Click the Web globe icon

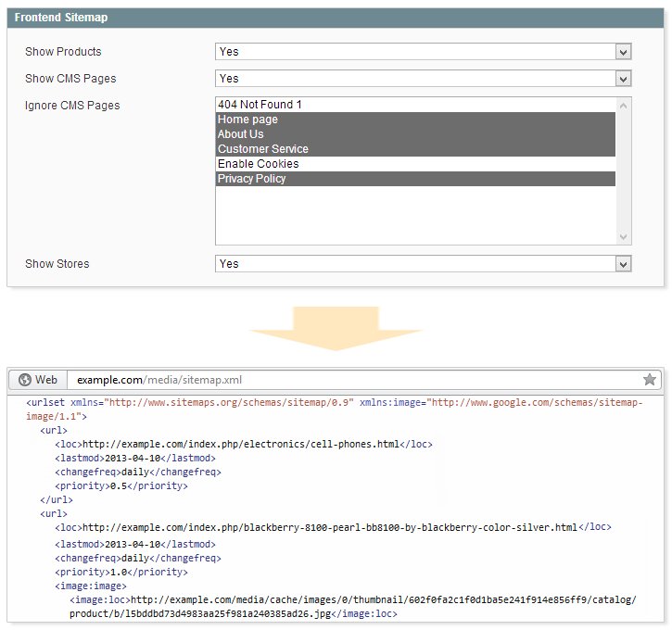[x=25, y=380]
